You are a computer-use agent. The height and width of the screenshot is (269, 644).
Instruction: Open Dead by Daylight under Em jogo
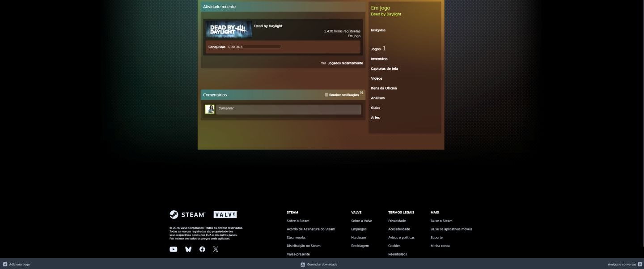tap(386, 14)
